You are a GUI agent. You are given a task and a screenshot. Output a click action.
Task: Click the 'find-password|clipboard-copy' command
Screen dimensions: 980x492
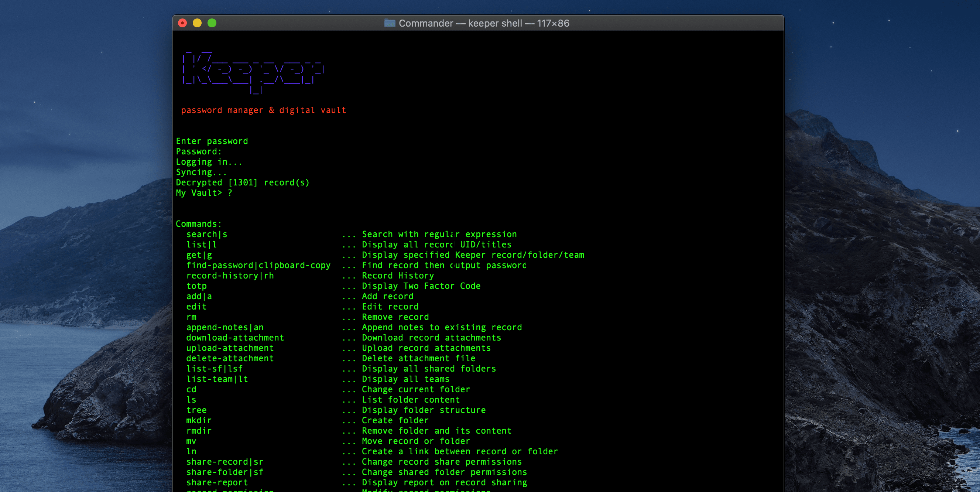(x=258, y=265)
